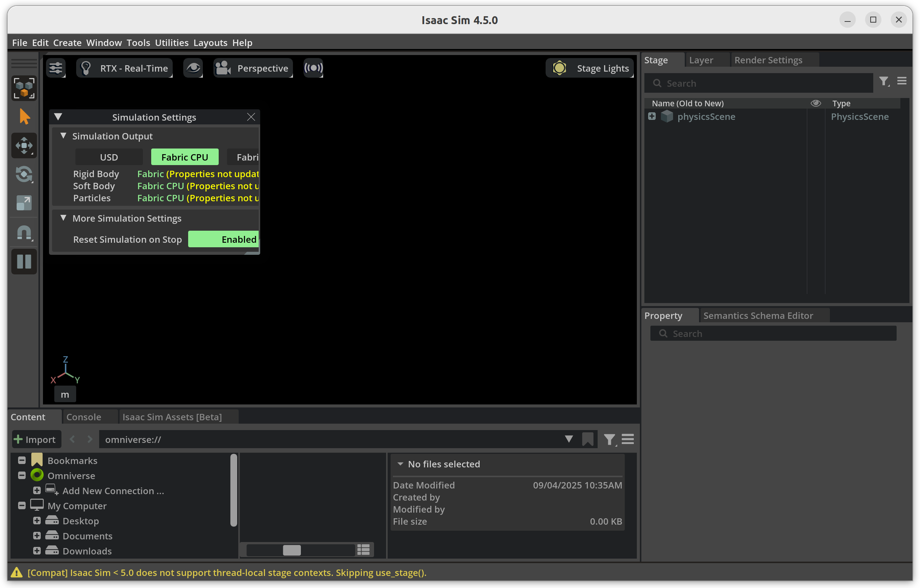Click the Stage visibility eye column header

tap(816, 103)
